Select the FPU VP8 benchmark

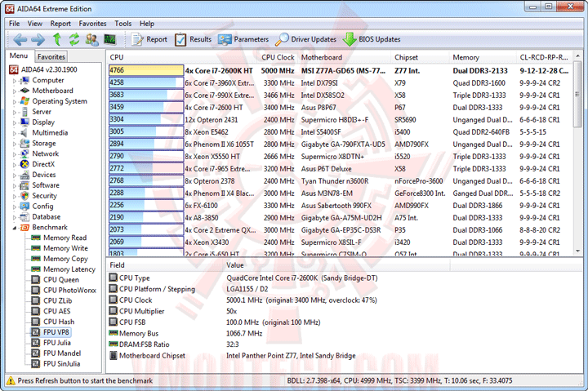pos(56,332)
